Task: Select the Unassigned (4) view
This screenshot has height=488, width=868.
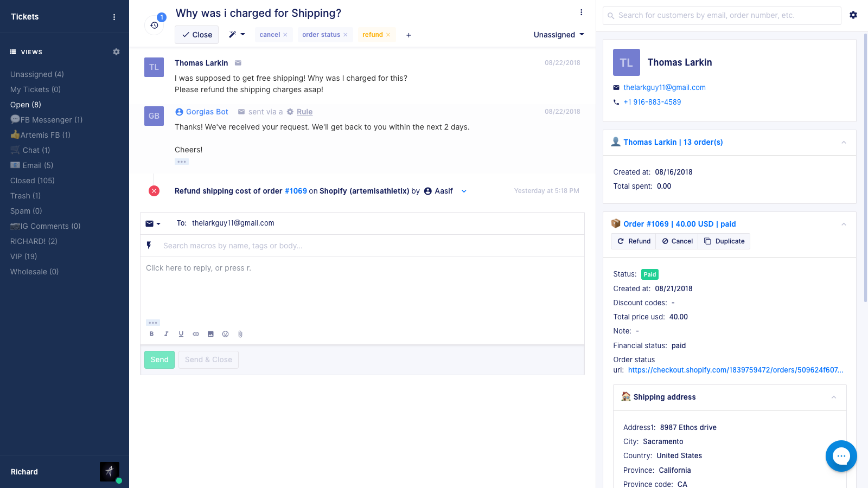Action: click(x=37, y=74)
